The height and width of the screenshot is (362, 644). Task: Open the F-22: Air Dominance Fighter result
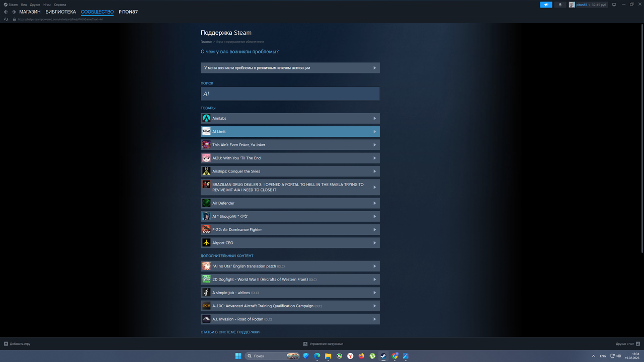290,230
